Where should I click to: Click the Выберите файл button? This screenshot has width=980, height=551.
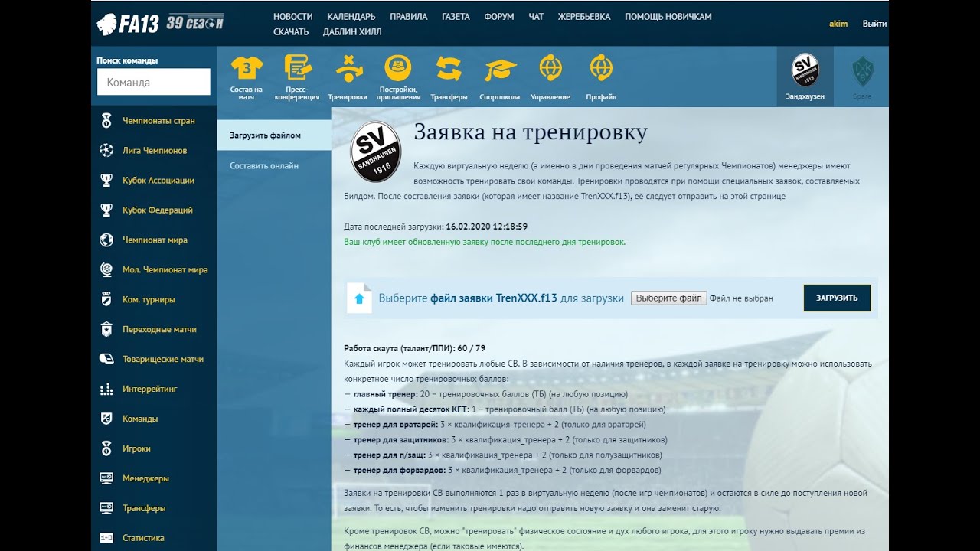tap(669, 298)
